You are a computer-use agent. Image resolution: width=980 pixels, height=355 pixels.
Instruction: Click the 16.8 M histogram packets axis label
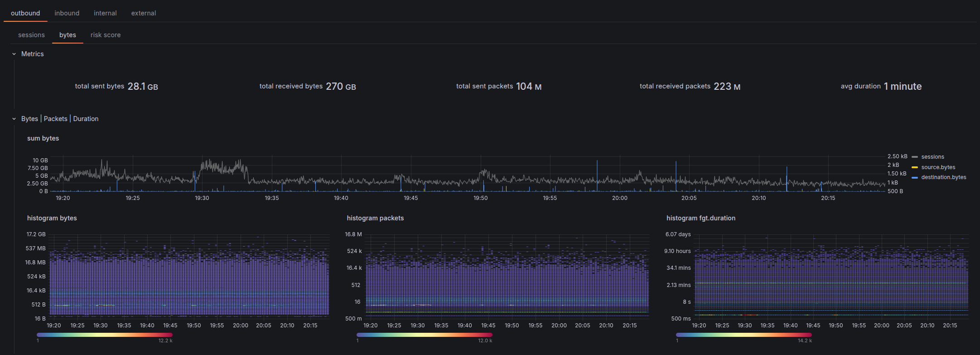[353, 234]
